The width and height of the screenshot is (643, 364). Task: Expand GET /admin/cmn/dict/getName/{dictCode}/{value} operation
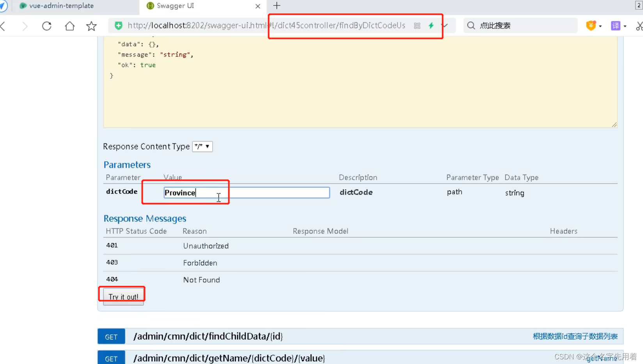click(229, 358)
